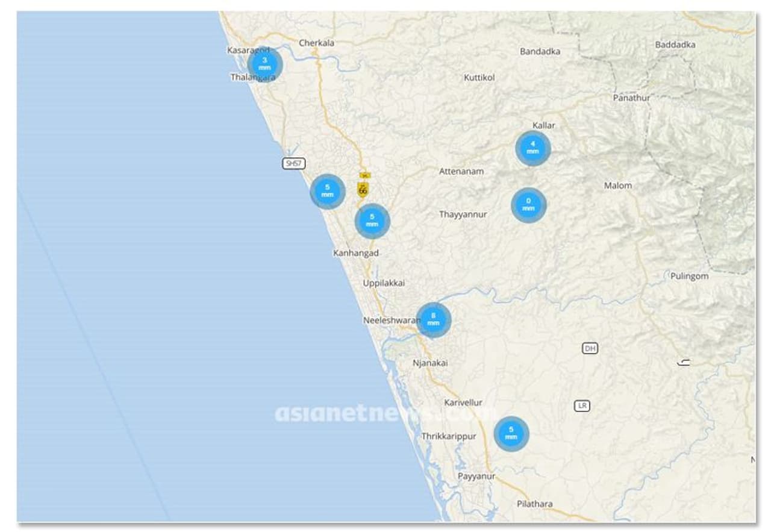Image resolution: width=771 pixels, height=532 pixels.
Task: Click the Panathur label on map
Action: pyautogui.click(x=631, y=97)
